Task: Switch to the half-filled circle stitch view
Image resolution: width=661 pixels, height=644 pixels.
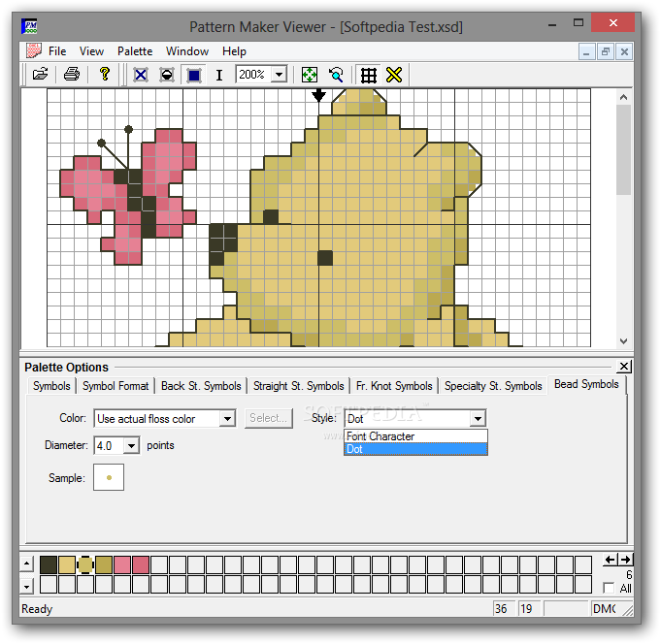Action: tap(167, 75)
